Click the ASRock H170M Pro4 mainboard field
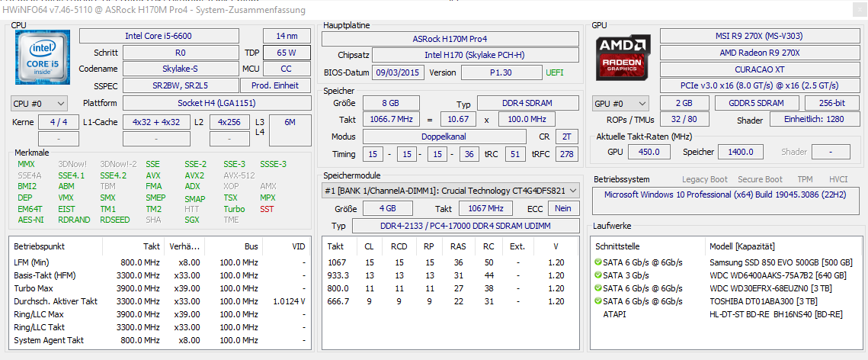The height and width of the screenshot is (360, 868). (x=450, y=39)
